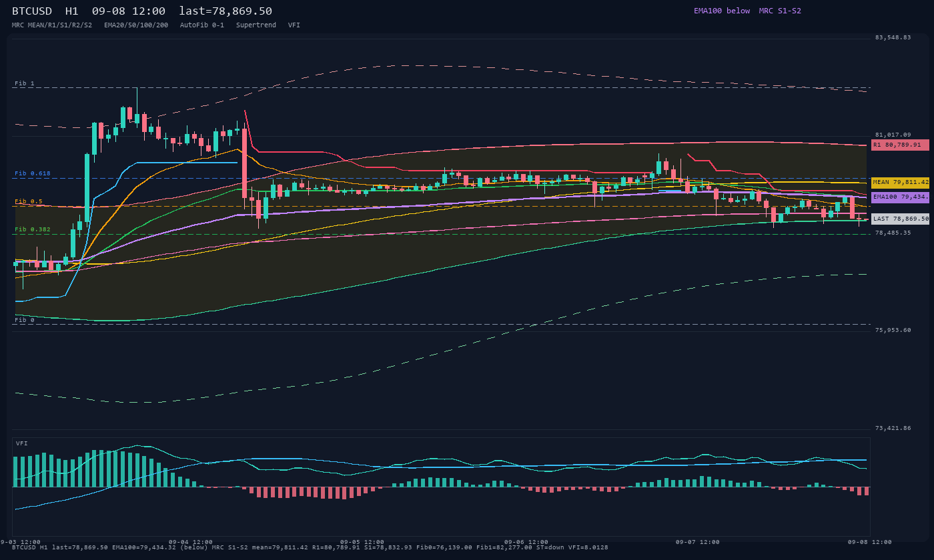Click the 09-05 12:00 time axis label
This screenshot has height=560, width=934.
click(x=362, y=542)
